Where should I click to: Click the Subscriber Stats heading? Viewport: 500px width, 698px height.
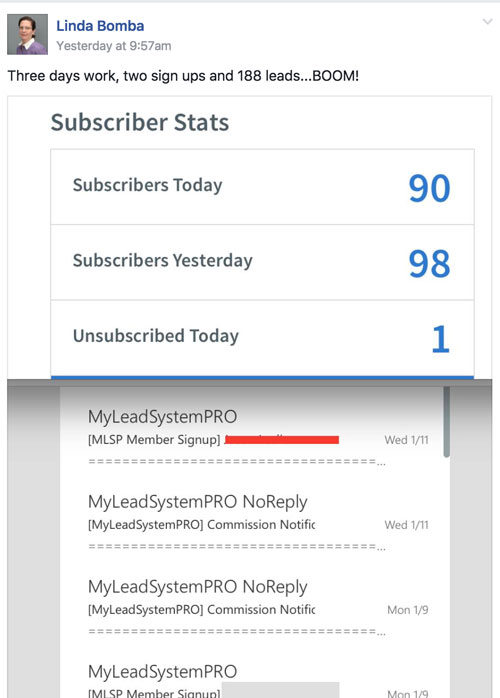(140, 122)
